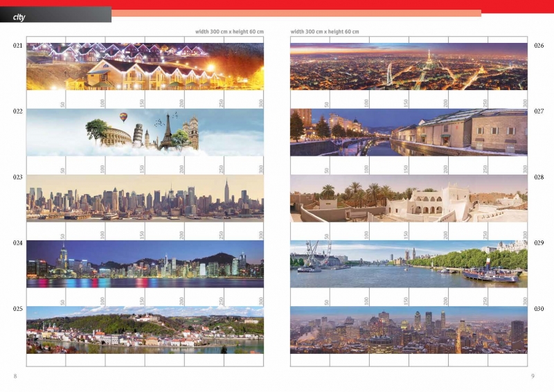This screenshot has height=392, width=554.
Task: Choose the Hong Kong night harbor panorama 024
Action: (145, 264)
